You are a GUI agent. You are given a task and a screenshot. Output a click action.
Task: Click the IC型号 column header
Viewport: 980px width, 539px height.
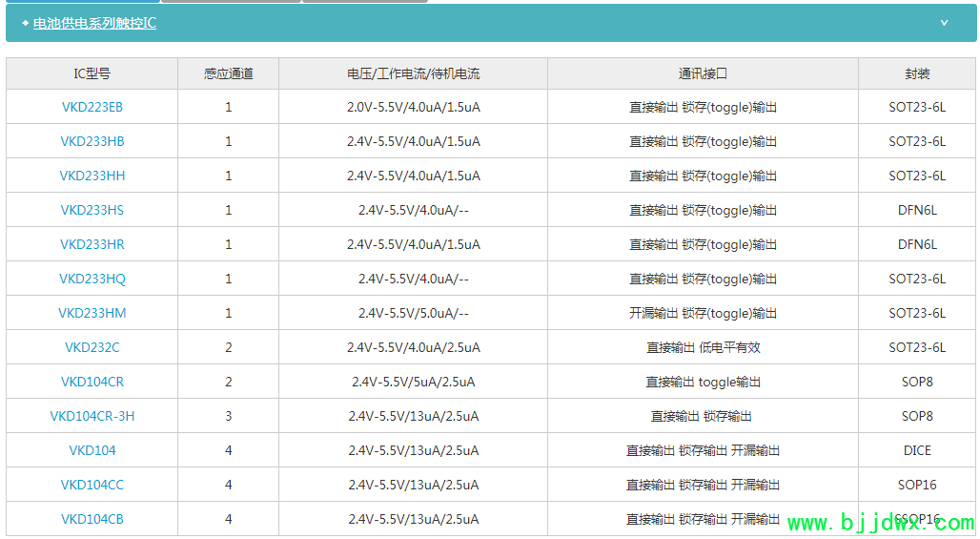click(x=92, y=73)
